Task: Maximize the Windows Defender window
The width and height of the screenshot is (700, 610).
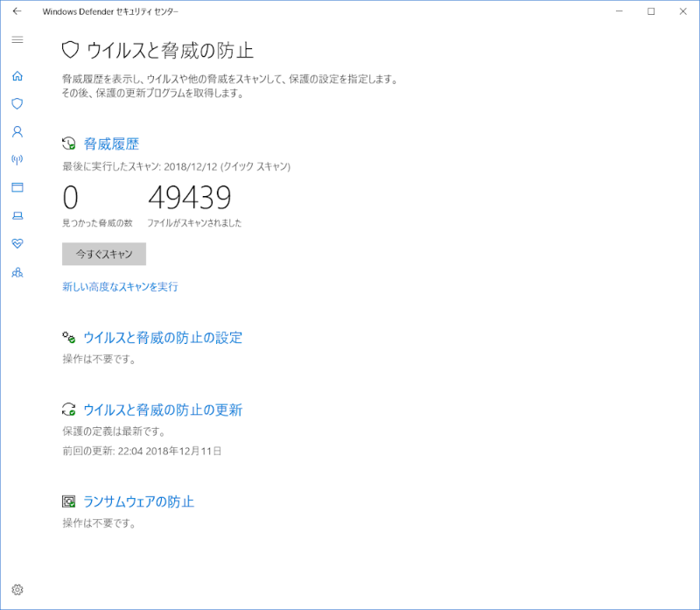Action: point(651,11)
